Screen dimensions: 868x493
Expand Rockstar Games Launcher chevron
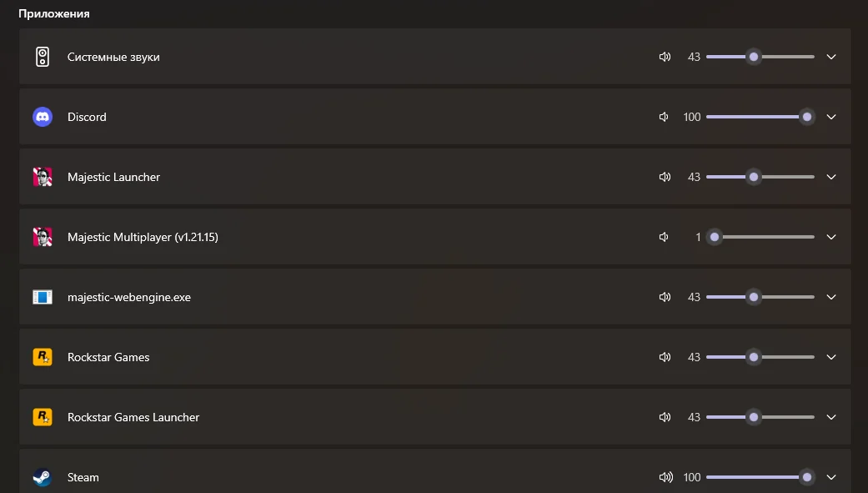(831, 417)
